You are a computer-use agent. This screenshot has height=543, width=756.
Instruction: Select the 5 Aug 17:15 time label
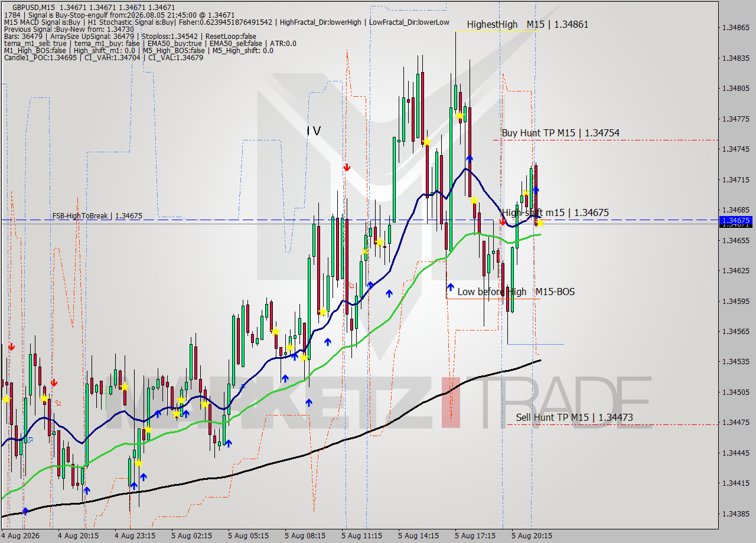(x=475, y=536)
